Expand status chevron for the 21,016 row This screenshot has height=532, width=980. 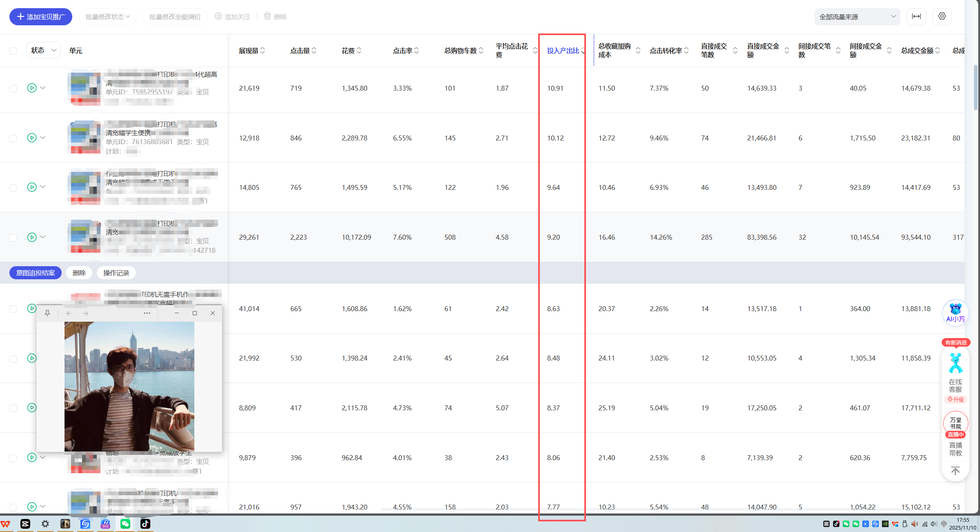point(43,506)
